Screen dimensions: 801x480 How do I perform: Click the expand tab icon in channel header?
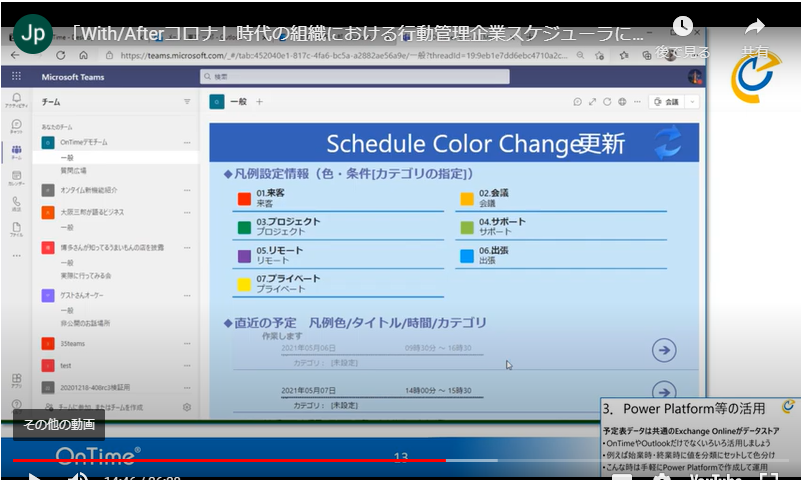pyautogui.click(x=592, y=102)
